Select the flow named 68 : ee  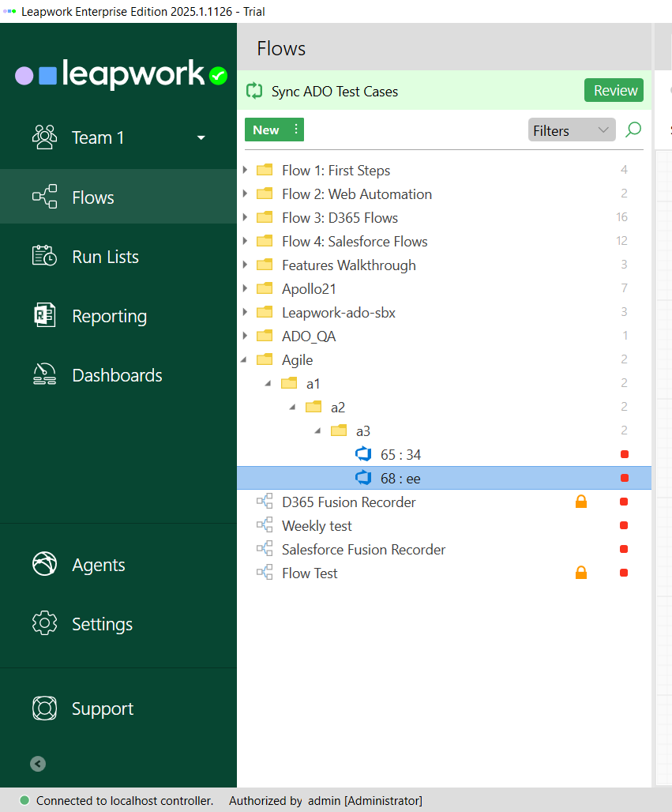(x=403, y=477)
